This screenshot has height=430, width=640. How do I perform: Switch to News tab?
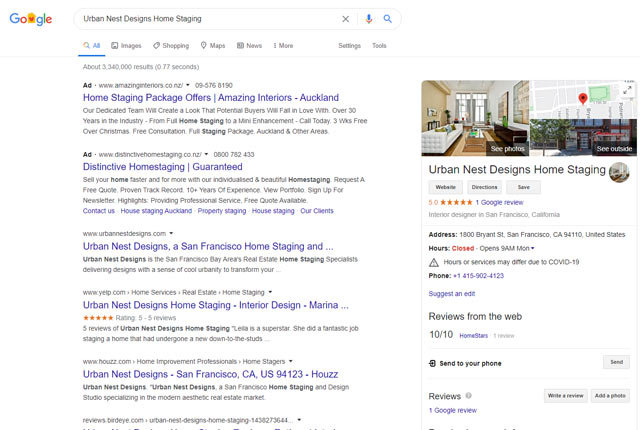pos(249,46)
